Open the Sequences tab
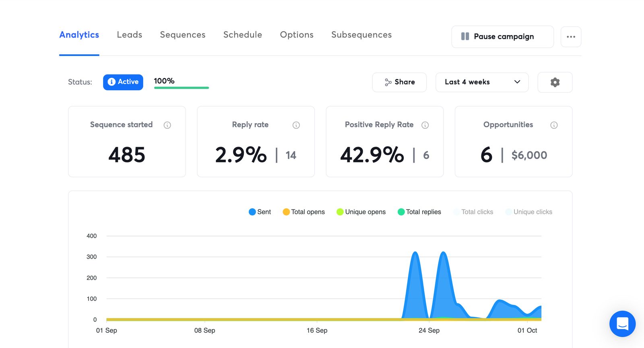The image size is (644, 348). click(183, 35)
